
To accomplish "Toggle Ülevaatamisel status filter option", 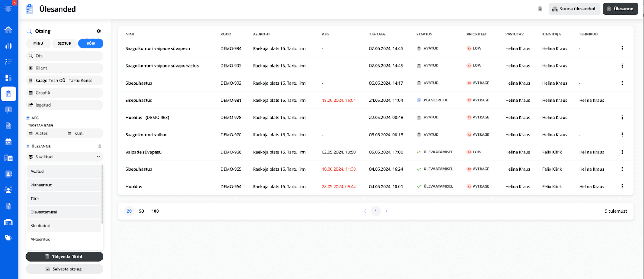I will [x=64, y=212].
